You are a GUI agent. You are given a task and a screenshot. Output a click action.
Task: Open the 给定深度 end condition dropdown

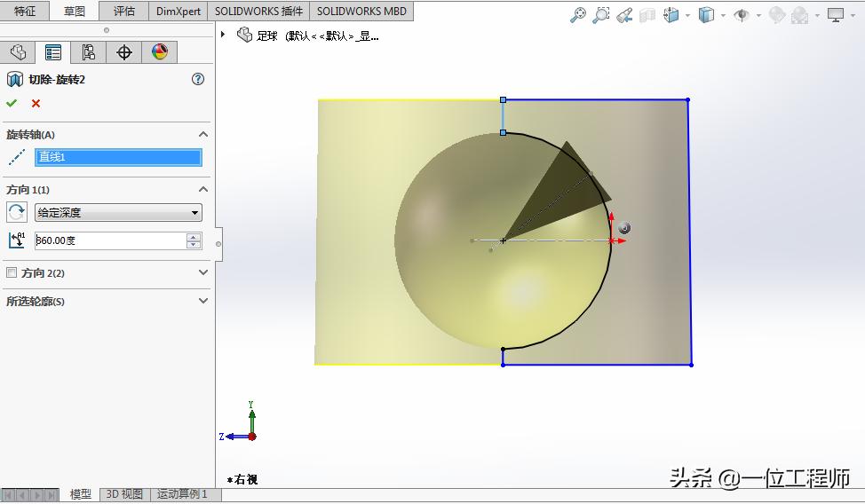click(118, 213)
